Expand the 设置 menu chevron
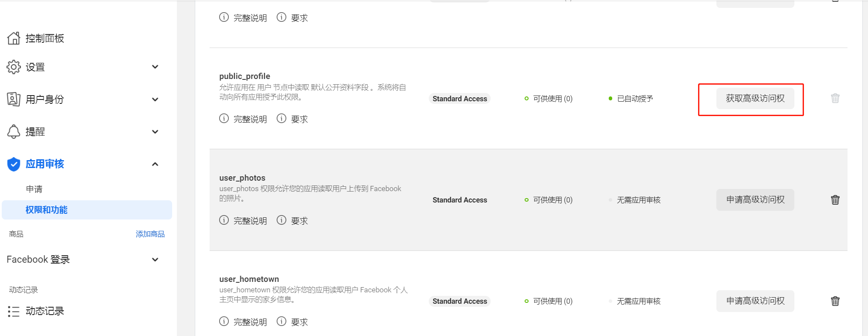868x336 pixels. click(x=155, y=67)
